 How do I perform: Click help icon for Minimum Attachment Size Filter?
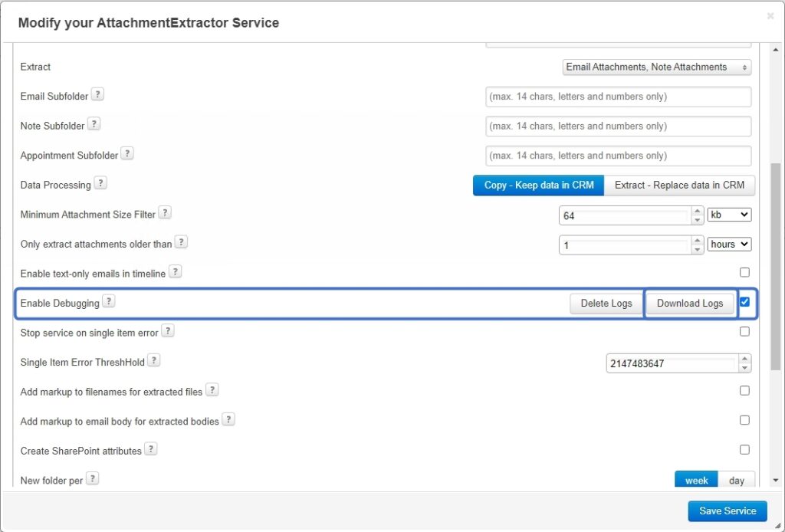165,212
